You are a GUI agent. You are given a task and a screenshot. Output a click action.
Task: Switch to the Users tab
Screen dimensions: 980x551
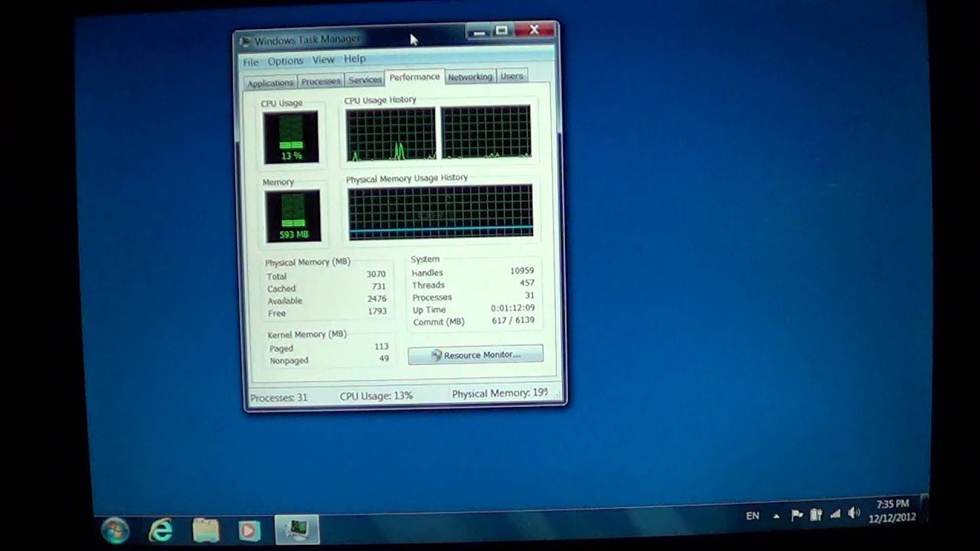(x=511, y=76)
